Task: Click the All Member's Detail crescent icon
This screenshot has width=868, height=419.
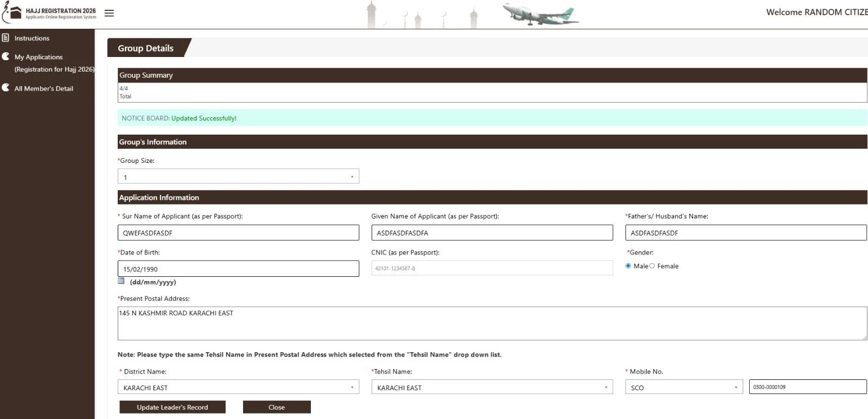Action: (5, 87)
